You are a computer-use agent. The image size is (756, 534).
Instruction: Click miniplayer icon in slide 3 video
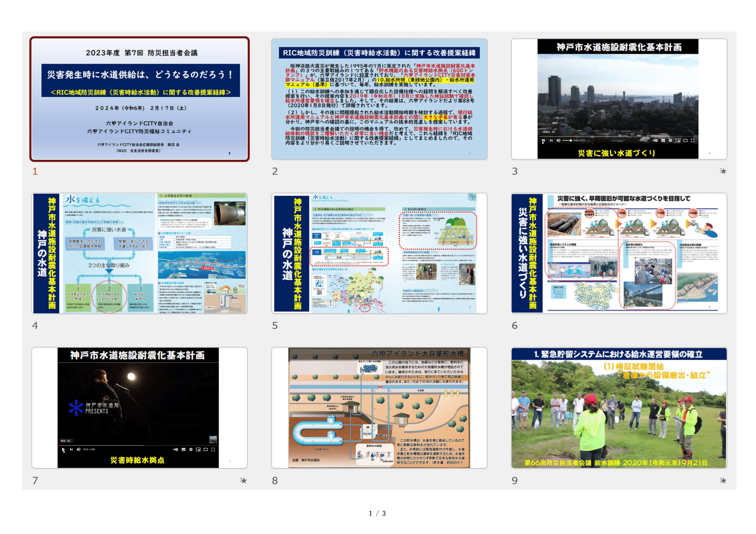click(678, 141)
